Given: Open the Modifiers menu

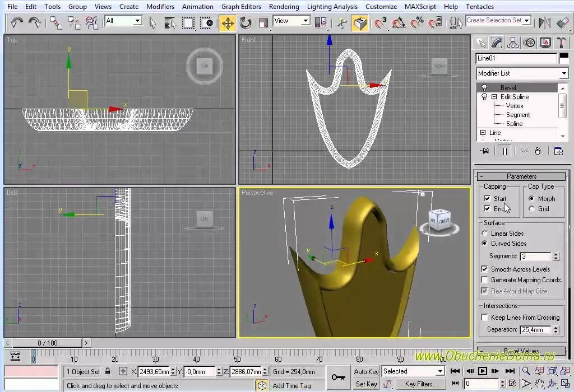Looking at the screenshot, I should pos(160,7).
